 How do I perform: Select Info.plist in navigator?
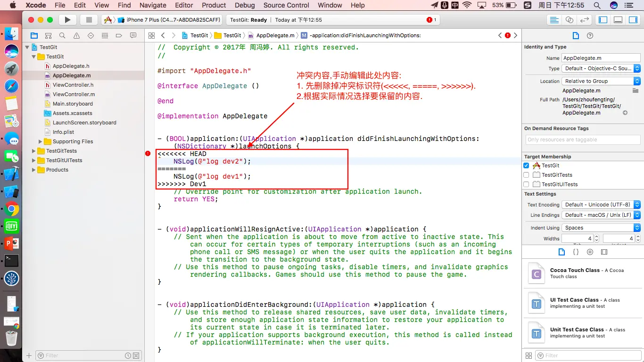point(63,132)
